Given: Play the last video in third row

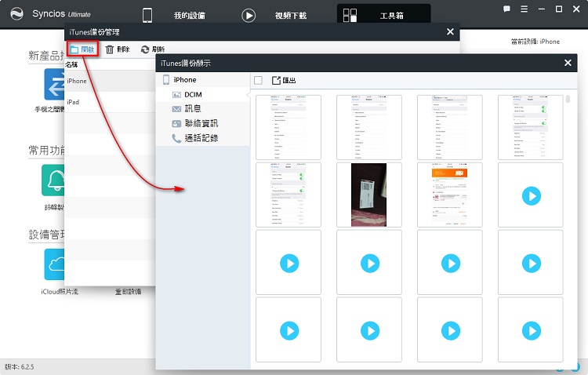Looking at the screenshot, I should 532,264.
